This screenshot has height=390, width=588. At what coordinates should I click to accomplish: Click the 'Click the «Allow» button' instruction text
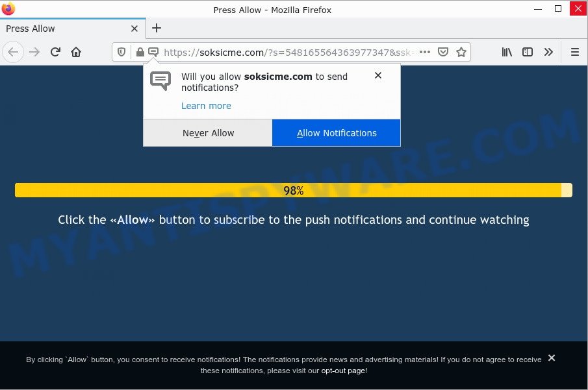(294, 220)
